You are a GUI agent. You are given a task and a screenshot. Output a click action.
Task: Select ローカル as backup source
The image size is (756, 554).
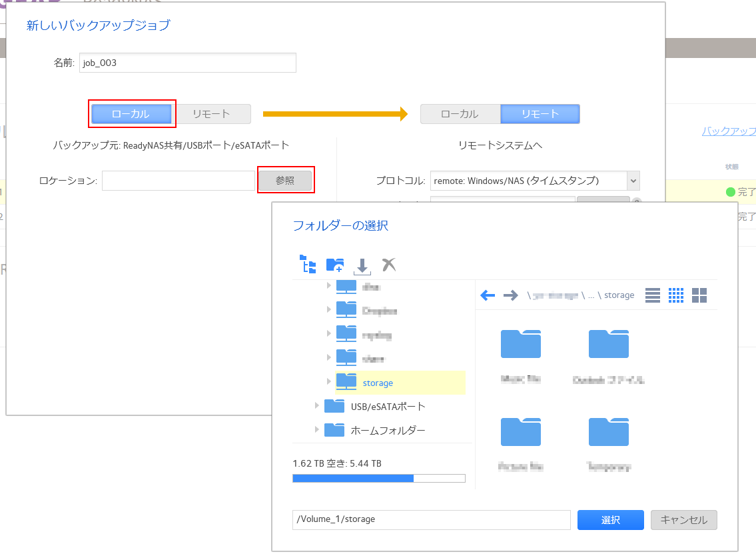click(x=131, y=114)
